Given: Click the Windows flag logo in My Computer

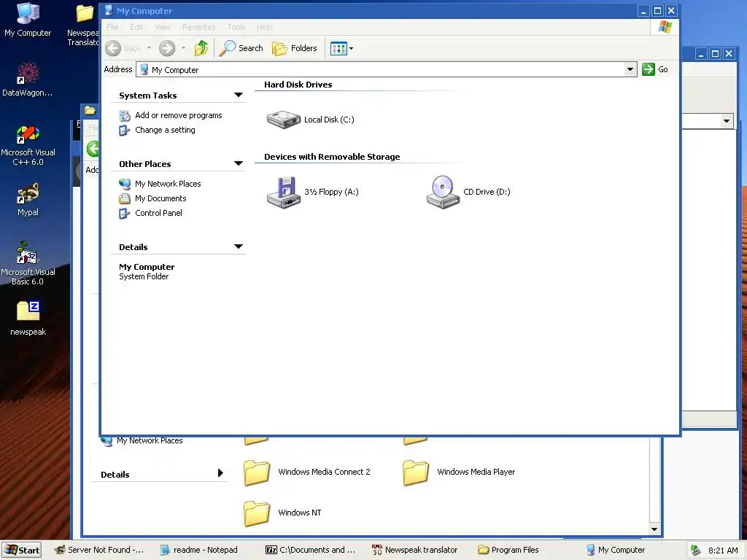Looking at the screenshot, I should coord(665,27).
